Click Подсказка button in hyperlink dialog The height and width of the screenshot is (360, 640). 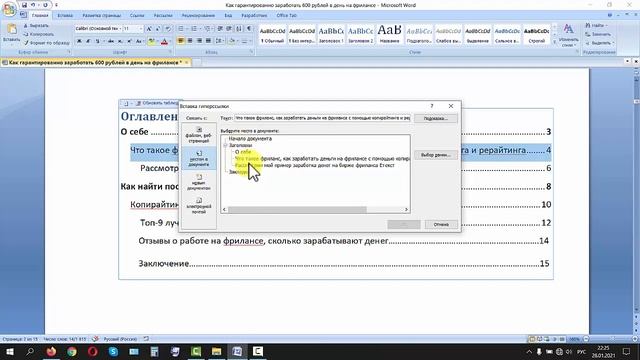[436, 118]
